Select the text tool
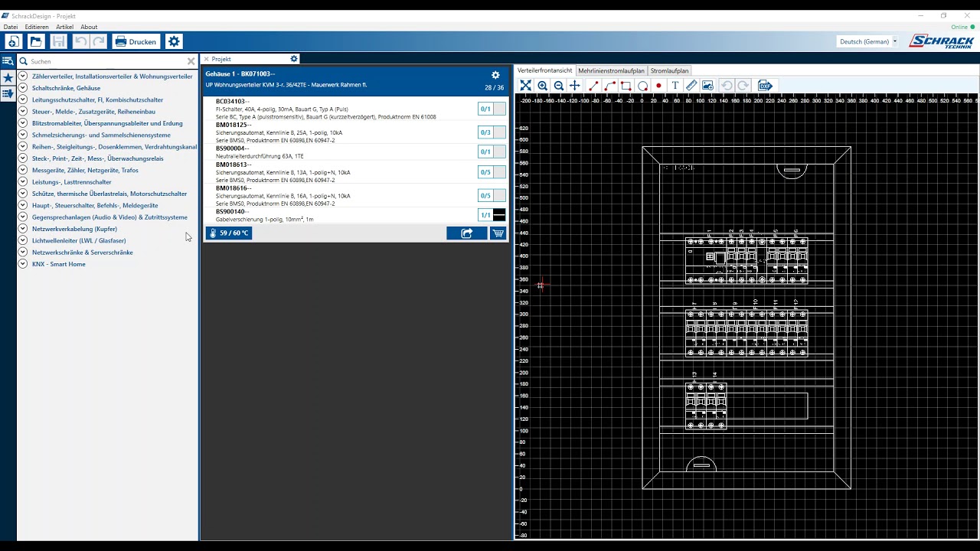Viewport: 980px width, 551px height. [675, 86]
